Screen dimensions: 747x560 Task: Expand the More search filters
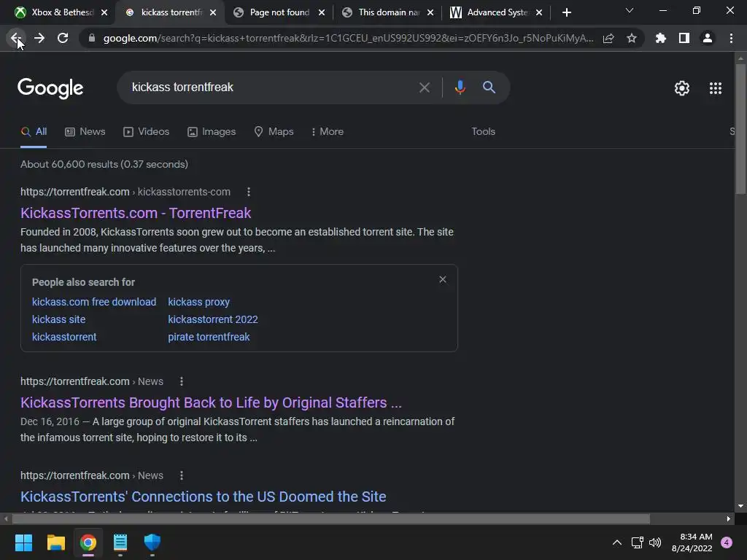(x=328, y=132)
